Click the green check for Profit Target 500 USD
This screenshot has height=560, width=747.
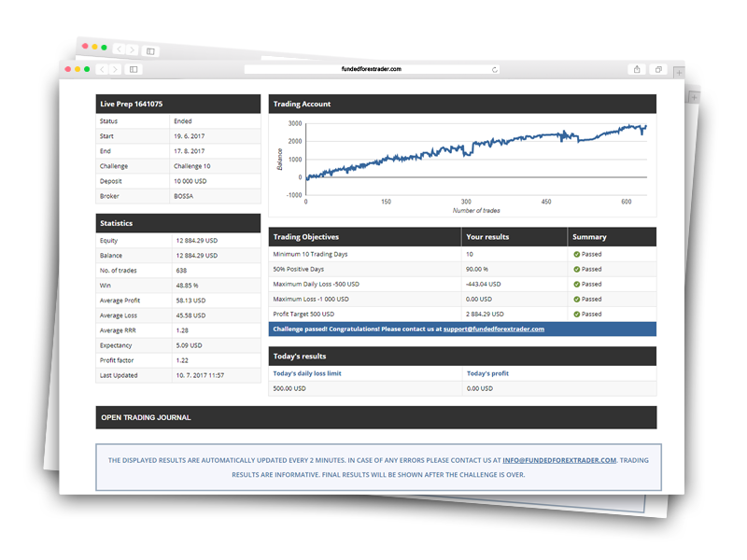pos(576,315)
